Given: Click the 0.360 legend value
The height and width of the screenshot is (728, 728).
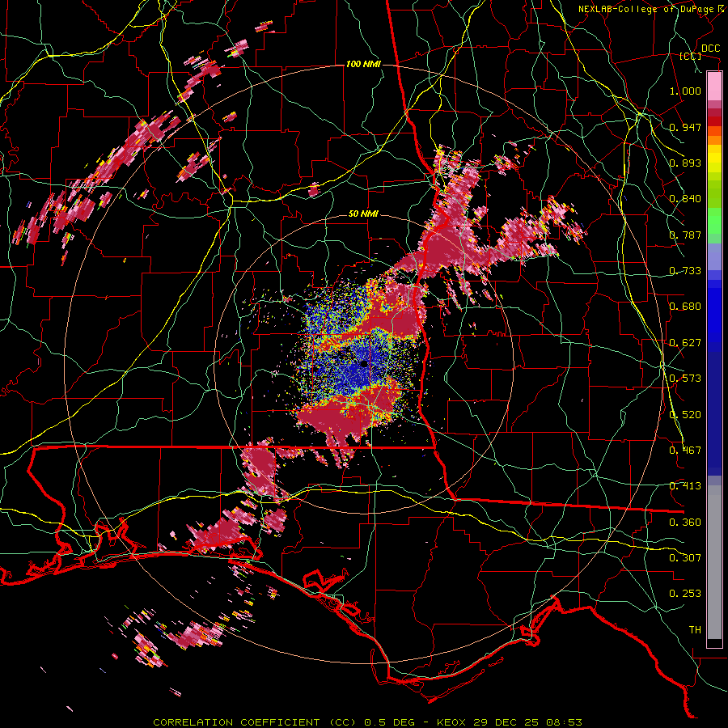Looking at the screenshot, I should (685, 523).
